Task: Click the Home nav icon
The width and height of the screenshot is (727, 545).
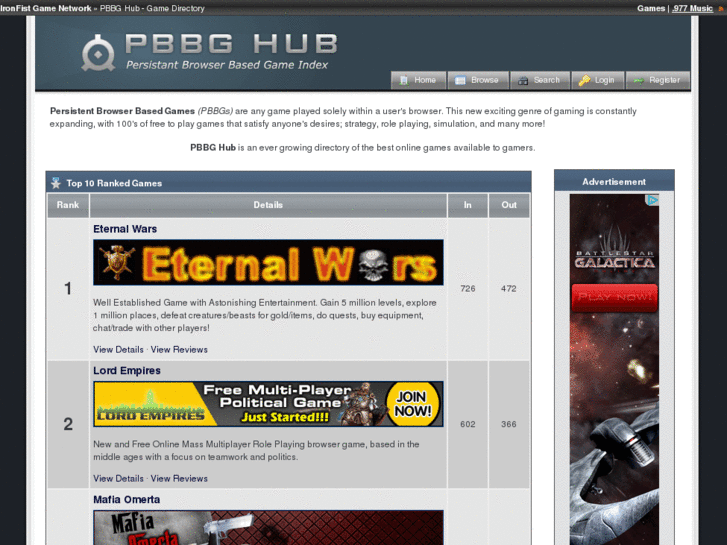Action: pos(404,80)
